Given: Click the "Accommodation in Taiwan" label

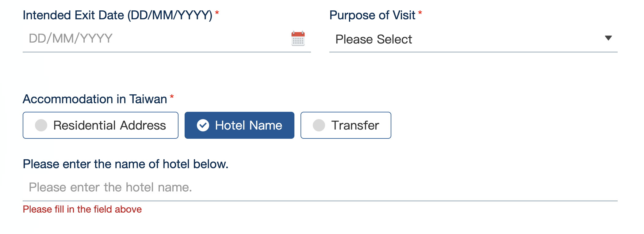Looking at the screenshot, I should click(x=95, y=99).
